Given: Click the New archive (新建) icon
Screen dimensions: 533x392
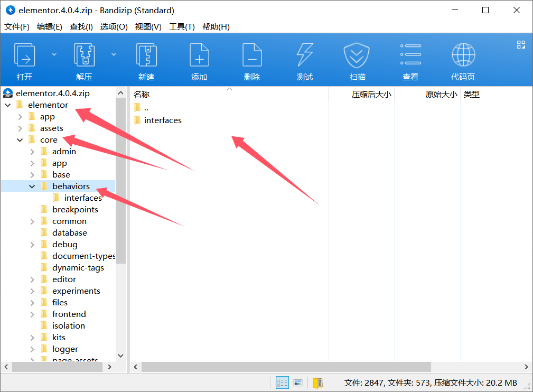Looking at the screenshot, I should pyautogui.click(x=146, y=55).
